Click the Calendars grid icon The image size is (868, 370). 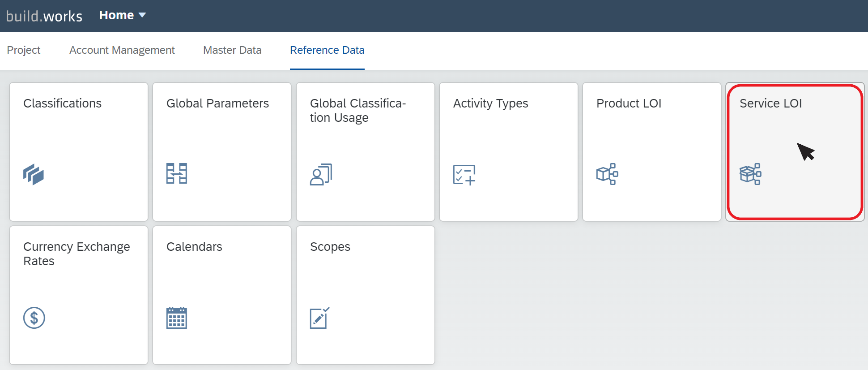point(177,318)
